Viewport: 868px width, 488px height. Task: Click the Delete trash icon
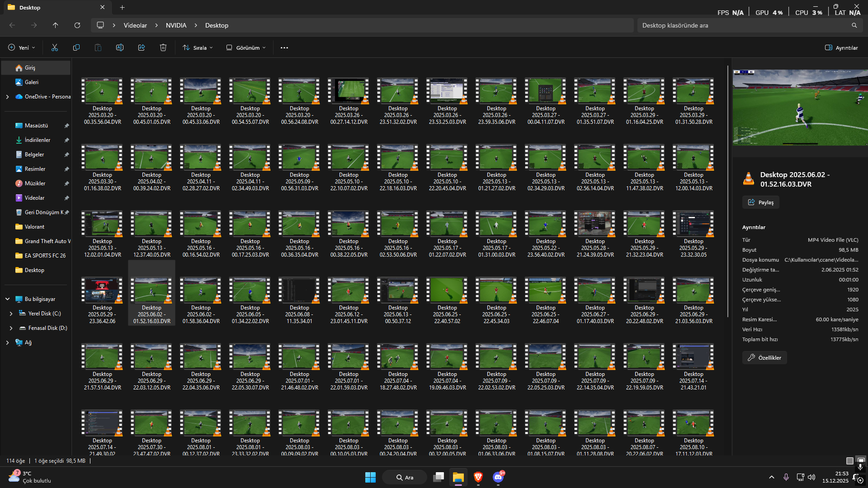[163, 47]
